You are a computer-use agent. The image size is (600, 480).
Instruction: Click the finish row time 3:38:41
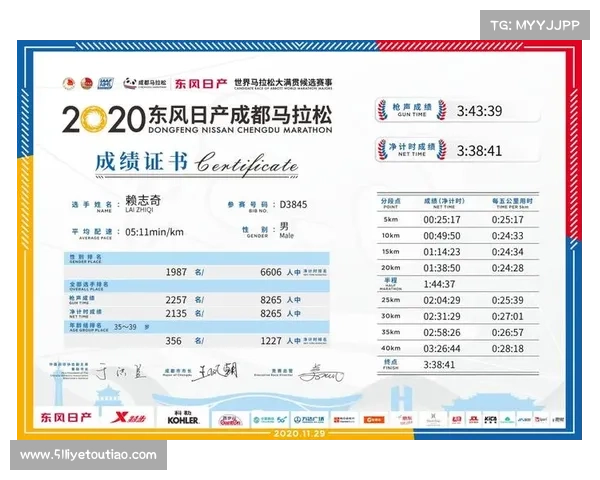[x=439, y=364]
